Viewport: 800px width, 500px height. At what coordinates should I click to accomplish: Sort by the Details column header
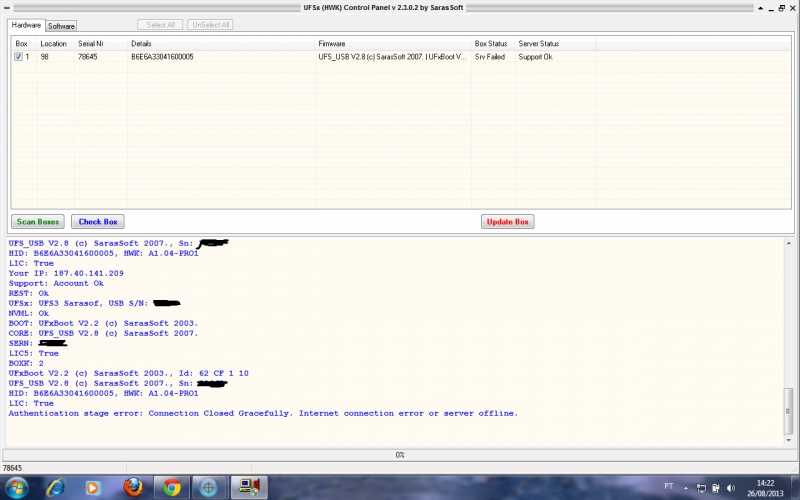pyautogui.click(x=221, y=43)
